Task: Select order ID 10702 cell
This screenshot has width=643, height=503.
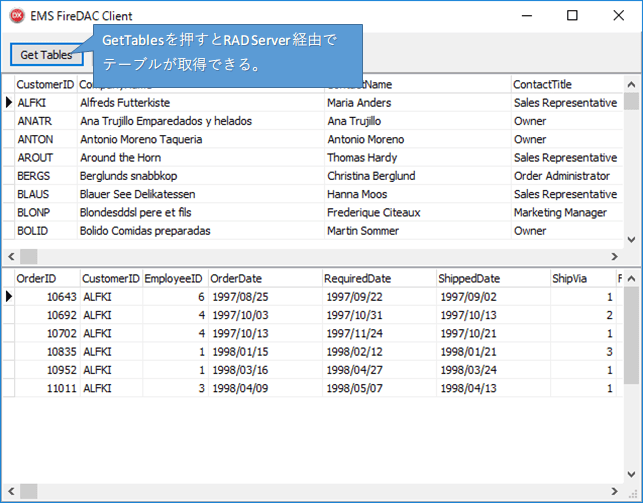Action: pos(47,333)
